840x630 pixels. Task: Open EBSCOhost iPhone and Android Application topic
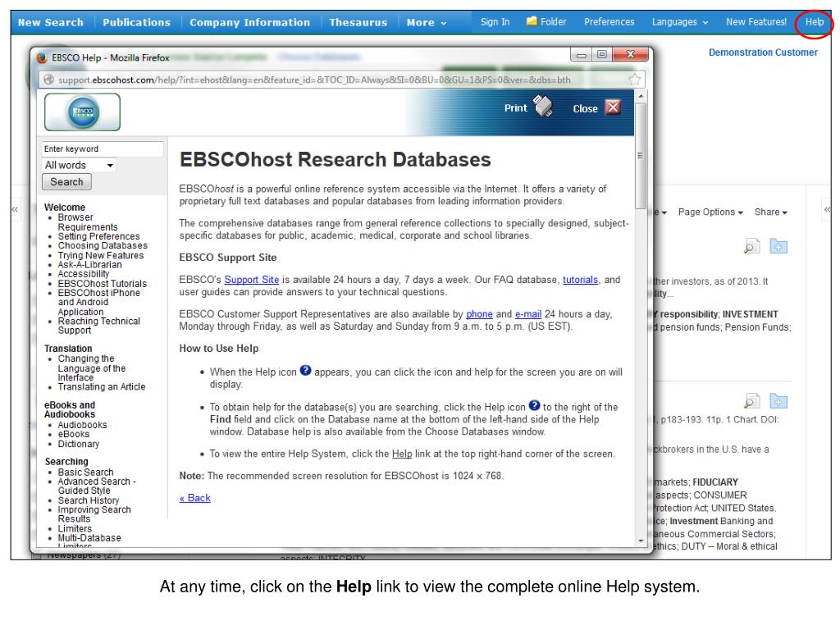[98, 302]
